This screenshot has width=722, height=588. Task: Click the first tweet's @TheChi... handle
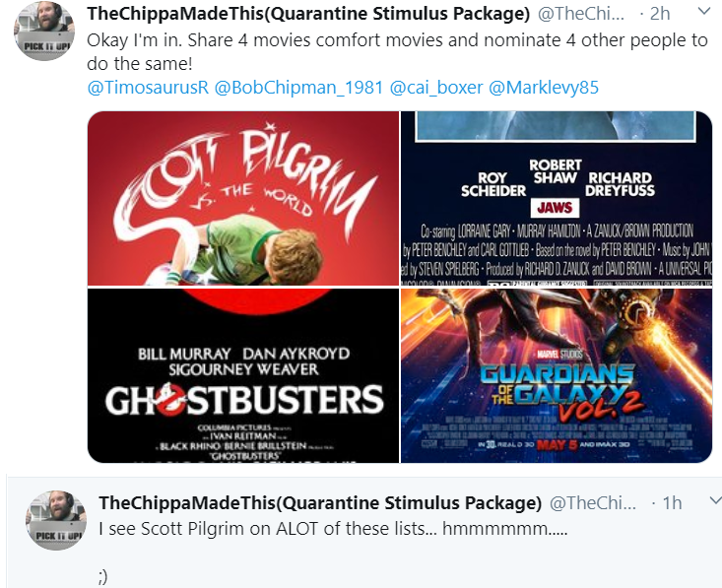[x=581, y=14]
